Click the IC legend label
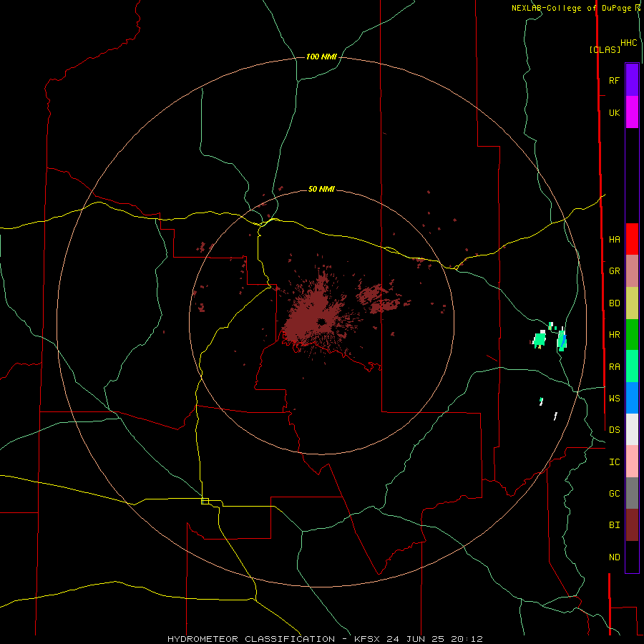This screenshot has height=644, width=644. click(614, 462)
